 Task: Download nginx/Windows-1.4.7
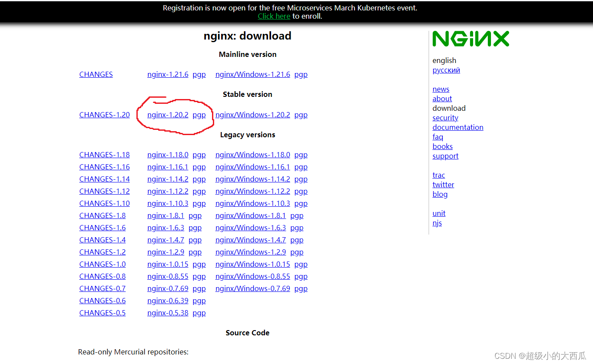click(x=251, y=240)
